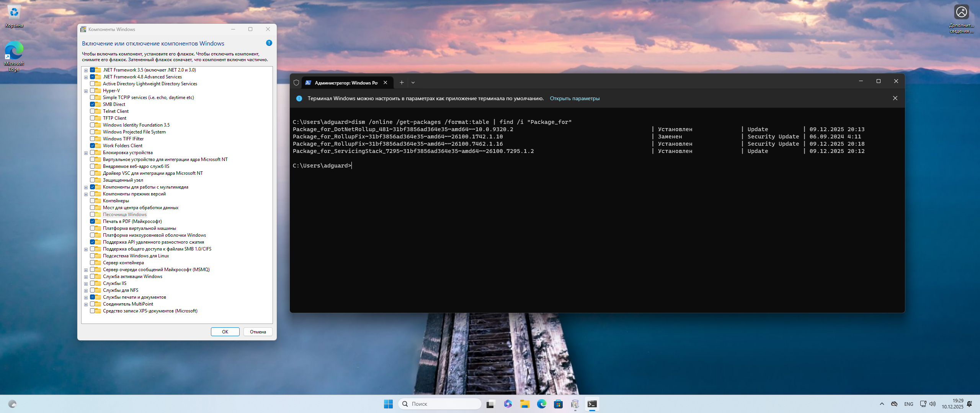Image resolution: width=980 pixels, height=413 pixels.
Task: Open Microsoft Edge desktop shortcut
Action: (14, 55)
